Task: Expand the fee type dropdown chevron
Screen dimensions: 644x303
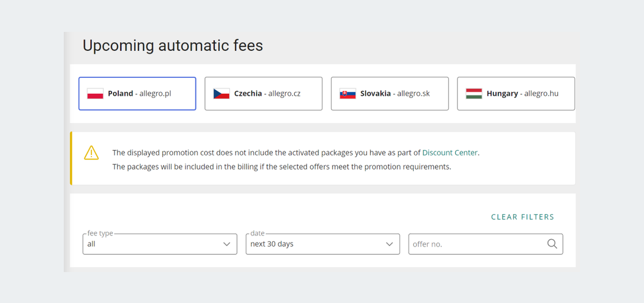Action: [226, 244]
